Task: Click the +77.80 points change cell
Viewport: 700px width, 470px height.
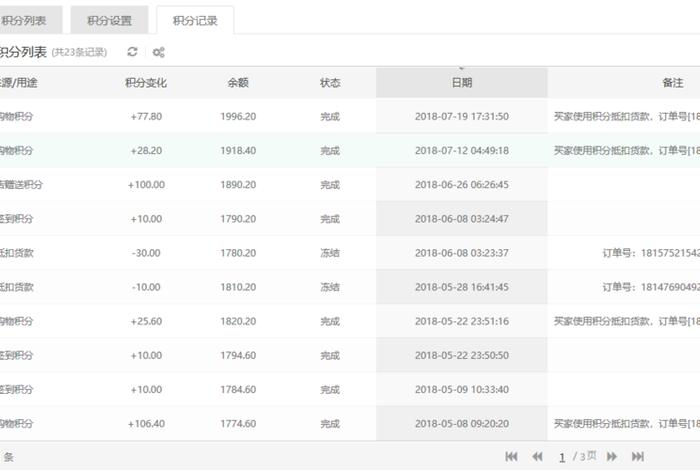Action: (146, 116)
